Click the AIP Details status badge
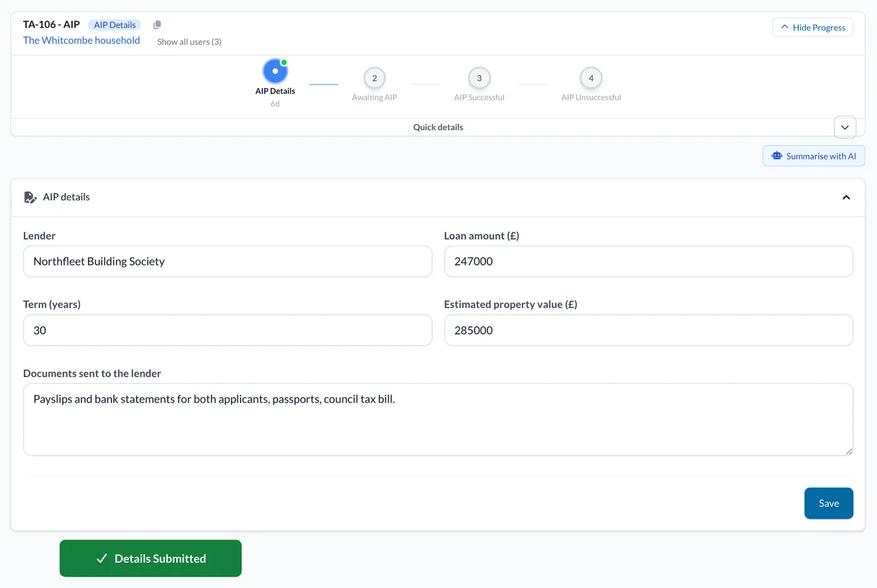877x588 pixels. tap(115, 25)
